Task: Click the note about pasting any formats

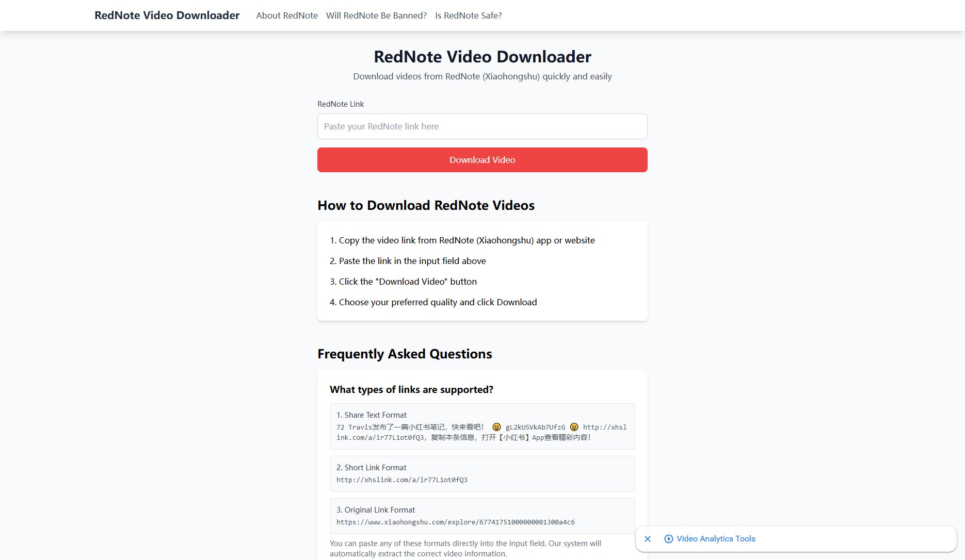Action: (x=465, y=549)
